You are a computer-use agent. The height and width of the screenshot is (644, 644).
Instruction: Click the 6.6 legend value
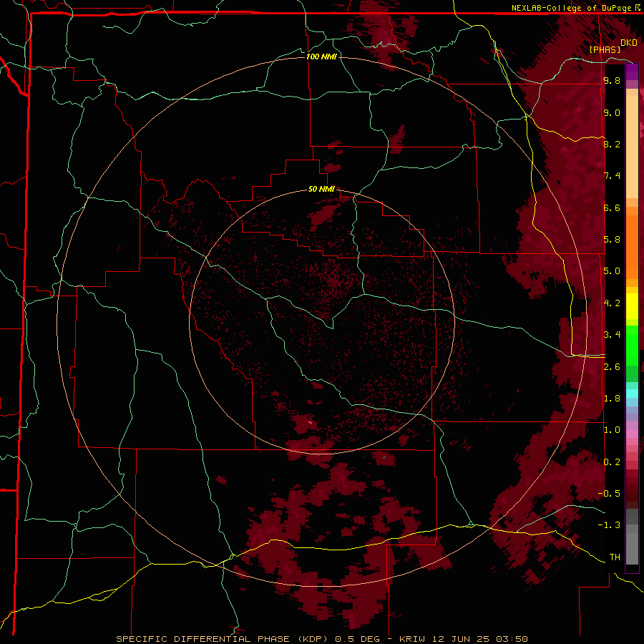(x=612, y=208)
